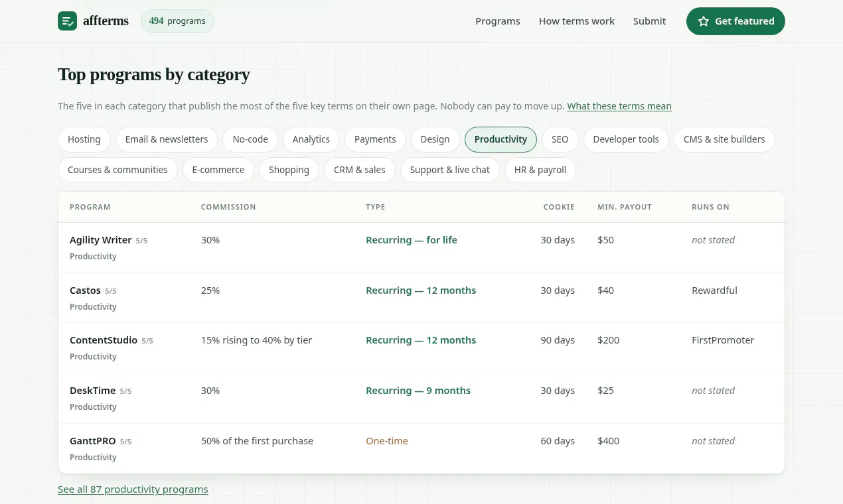The width and height of the screenshot is (843, 504).
Task: Select the E-commerce category pill
Action: 218,170
